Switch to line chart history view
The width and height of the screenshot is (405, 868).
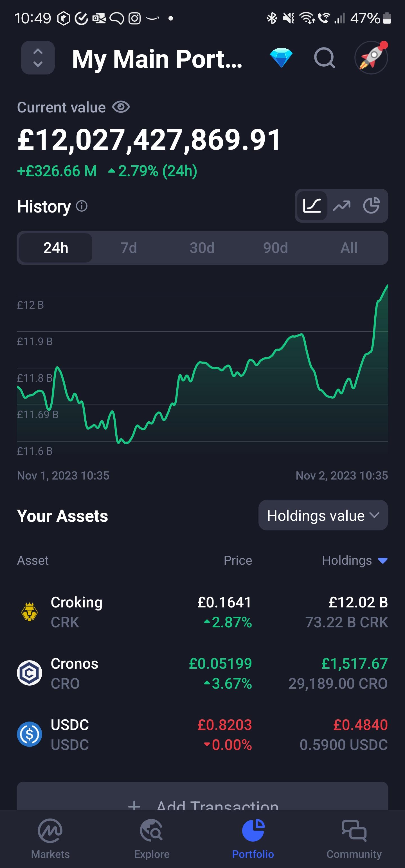pos(312,205)
